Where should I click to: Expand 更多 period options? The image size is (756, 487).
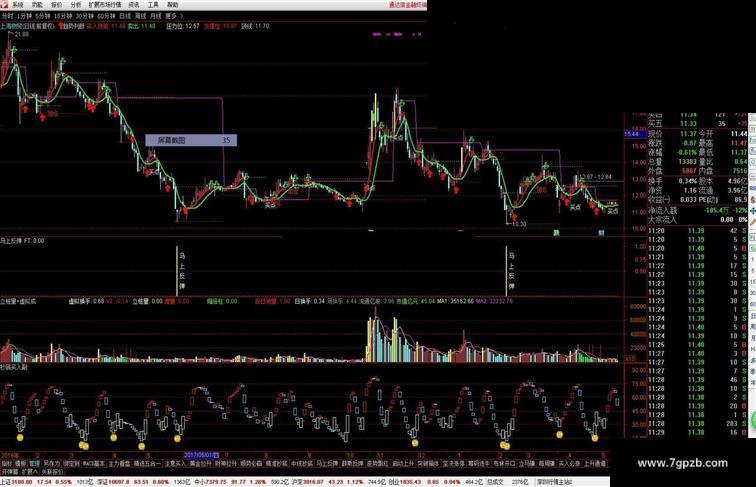pyautogui.click(x=174, y=16)
